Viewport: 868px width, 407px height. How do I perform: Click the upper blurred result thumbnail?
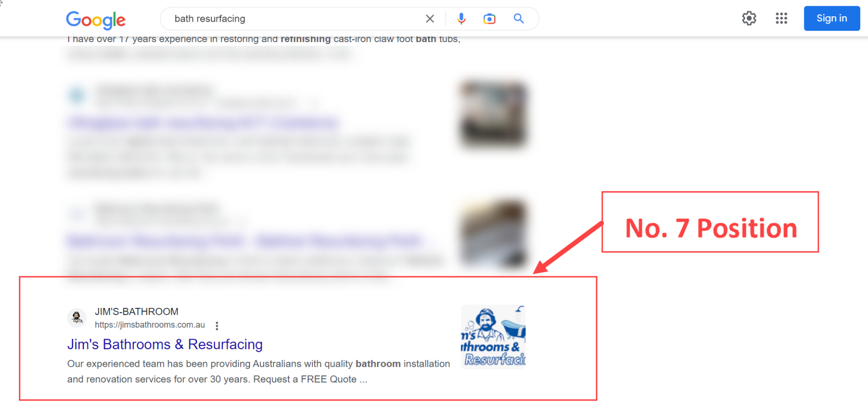(x=493, y=114)
